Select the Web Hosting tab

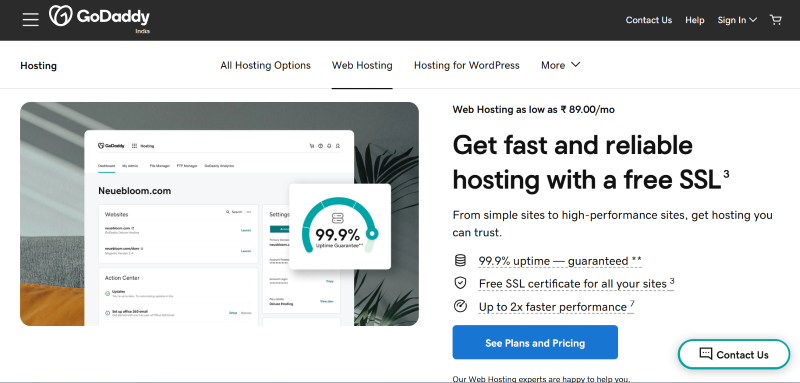pyautogui.click(x=362, y=65)
